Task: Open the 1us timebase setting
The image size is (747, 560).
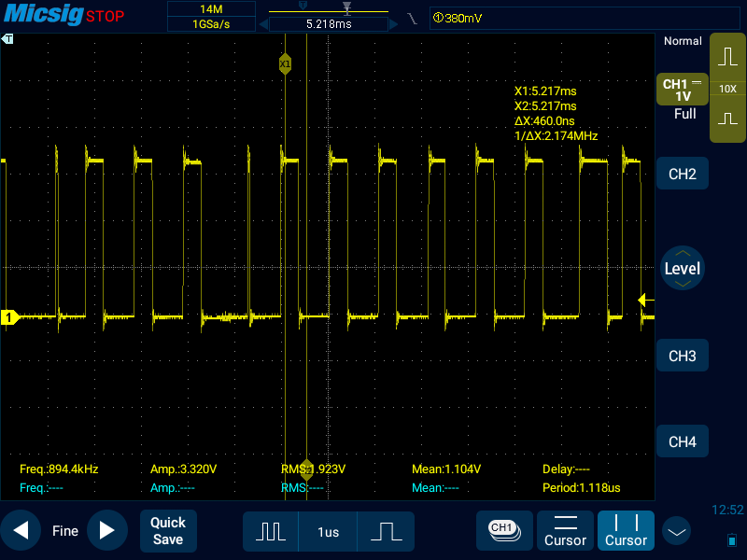Action: coord(329,532)
